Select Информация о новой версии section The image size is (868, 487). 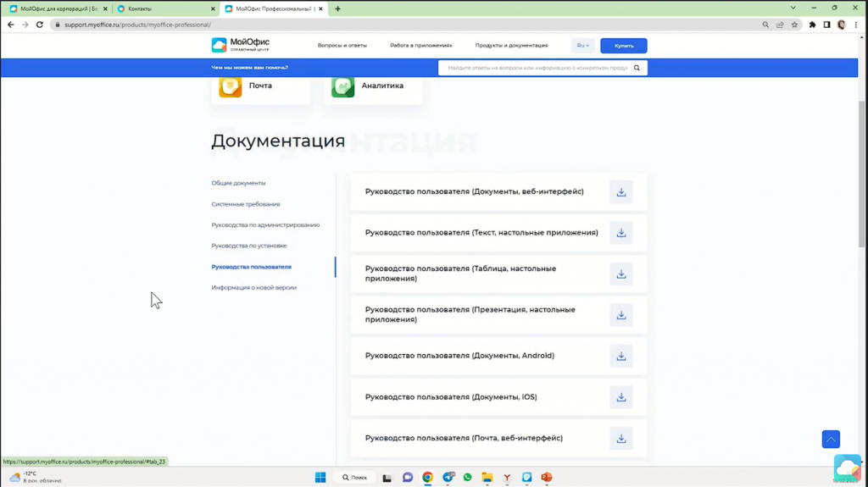pos(253,288)
